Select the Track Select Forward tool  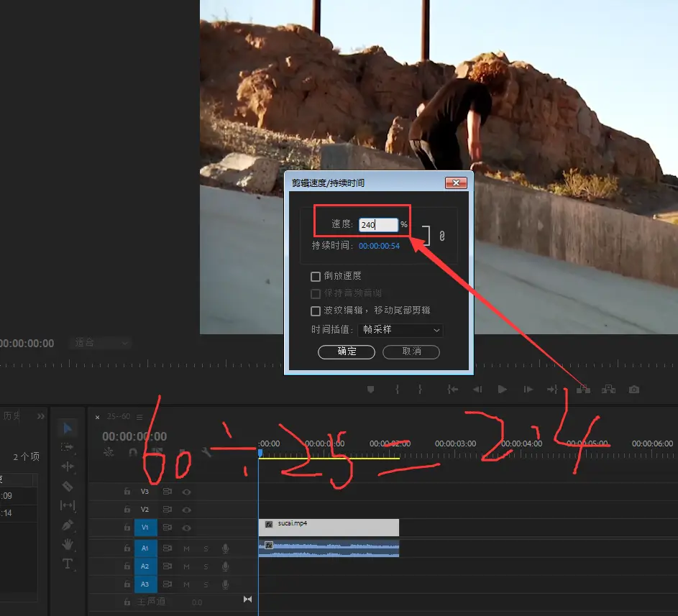pyautogui.click(x=68, y=447)
